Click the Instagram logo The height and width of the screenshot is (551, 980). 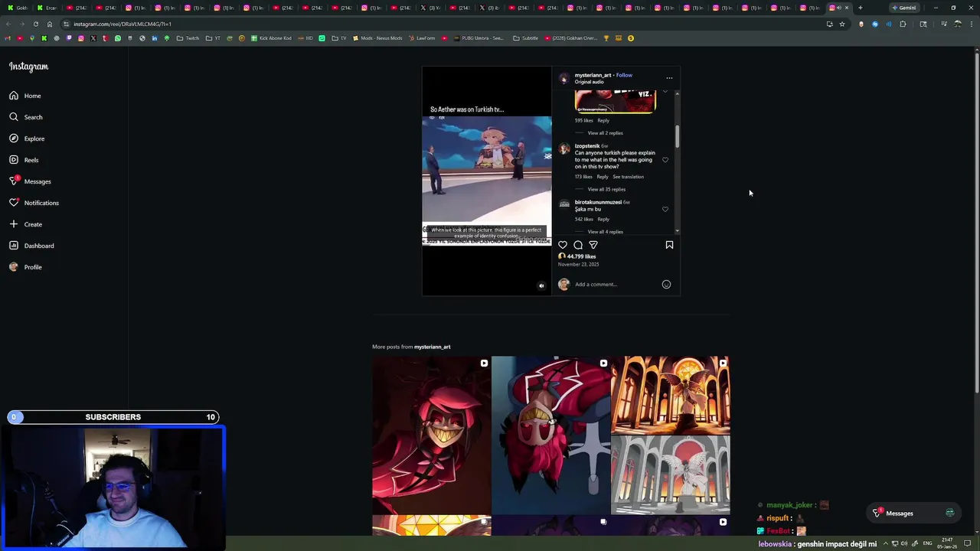pyautogui.click(x=28, y=67)
